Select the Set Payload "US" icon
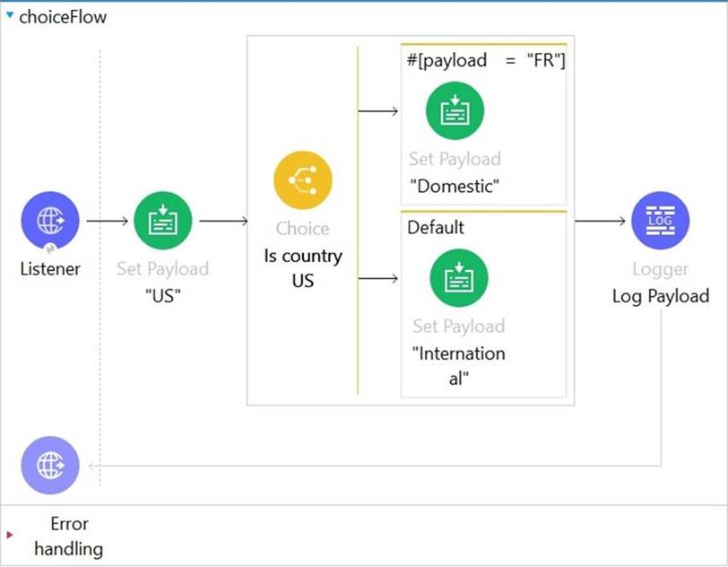The height and width of the screenshot is (567, 728). click(163, 220)
